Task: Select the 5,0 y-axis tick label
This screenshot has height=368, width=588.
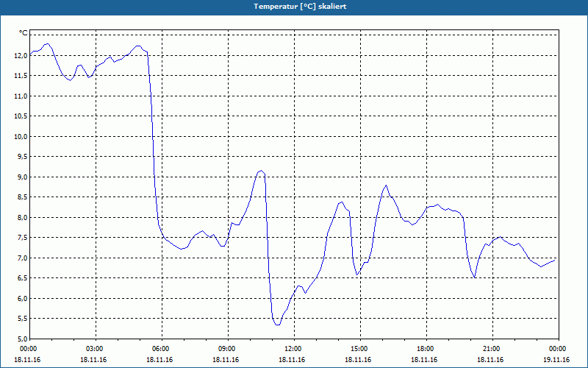Action: (x=22, y=339)
